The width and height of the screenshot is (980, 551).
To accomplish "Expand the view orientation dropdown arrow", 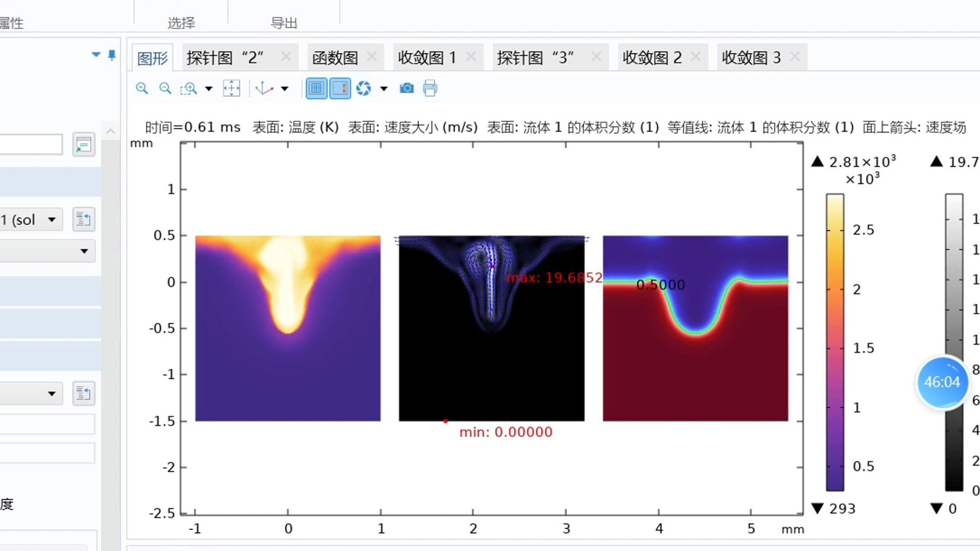I will pyautogui.click(x=285, y=89).
